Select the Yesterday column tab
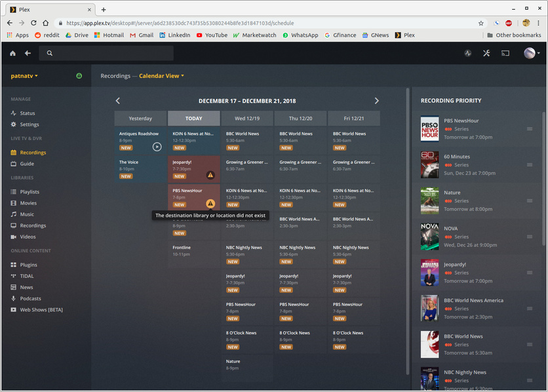 140,119
